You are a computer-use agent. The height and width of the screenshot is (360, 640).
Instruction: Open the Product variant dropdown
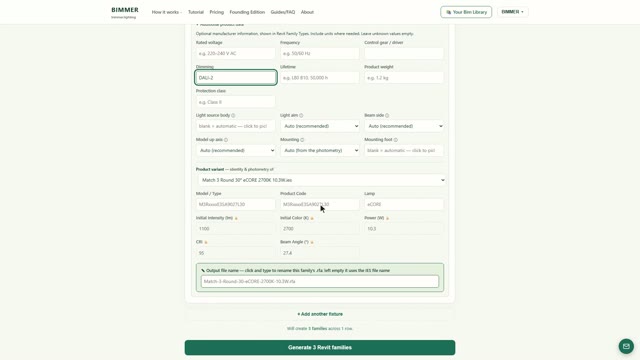coord(321,180)
